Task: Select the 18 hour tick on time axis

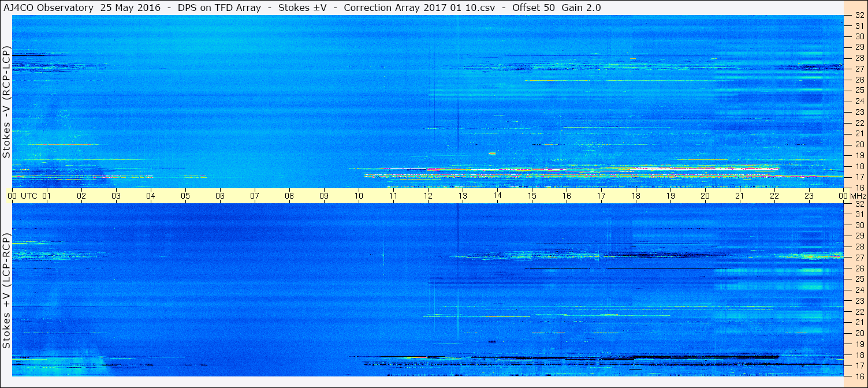Action: [x=636, y=196]
